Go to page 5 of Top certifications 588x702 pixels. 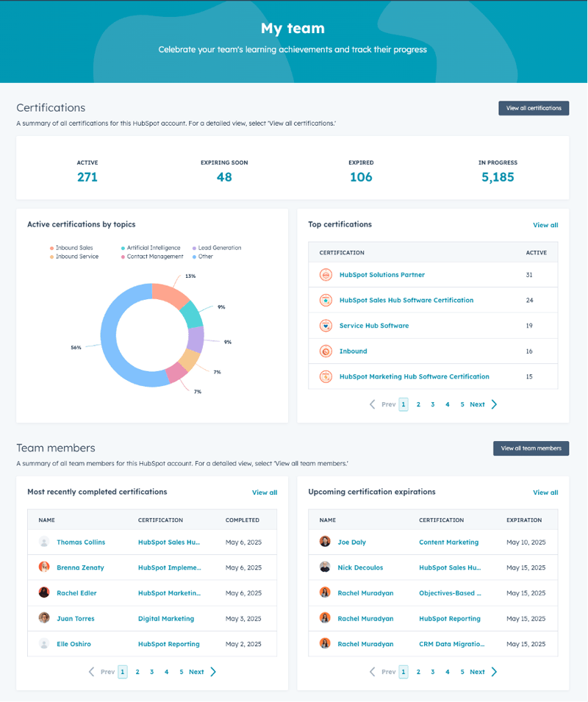462,405
